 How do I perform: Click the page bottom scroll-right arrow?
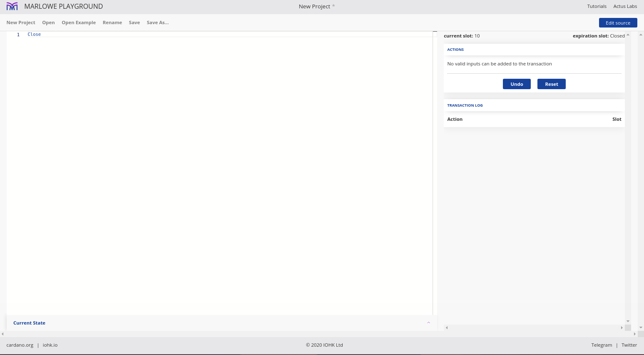tap(634, 334)
